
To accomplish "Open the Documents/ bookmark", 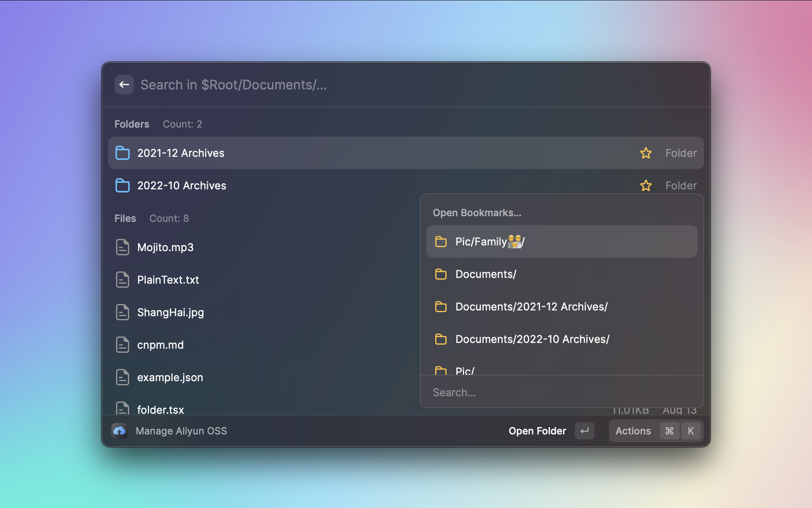I will 486,274.
